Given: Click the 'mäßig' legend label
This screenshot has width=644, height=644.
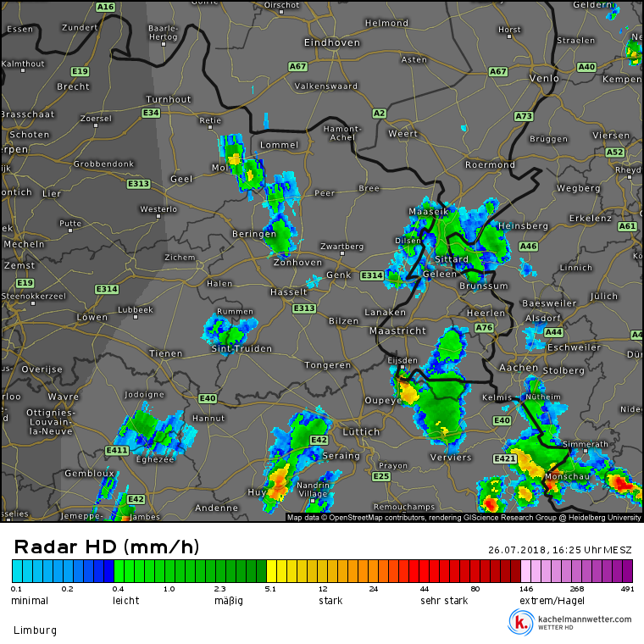Looking at the screenshot, I should (x=228, y=601).
